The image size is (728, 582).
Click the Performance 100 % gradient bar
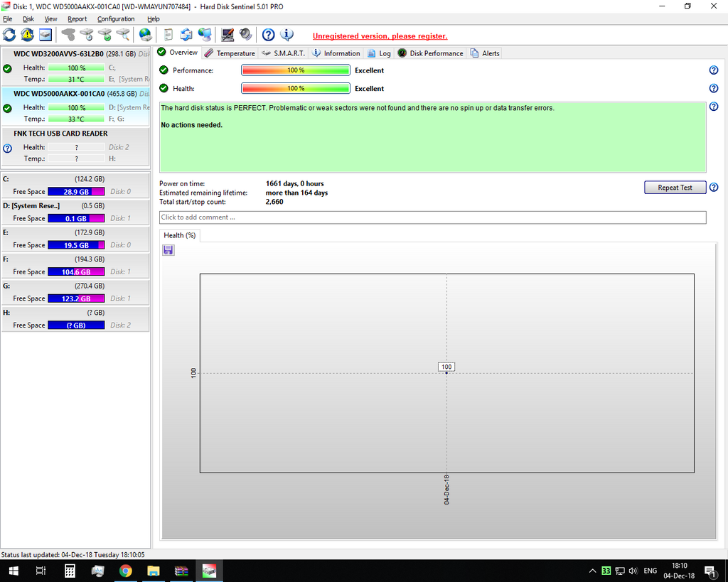tap(296, 70)
